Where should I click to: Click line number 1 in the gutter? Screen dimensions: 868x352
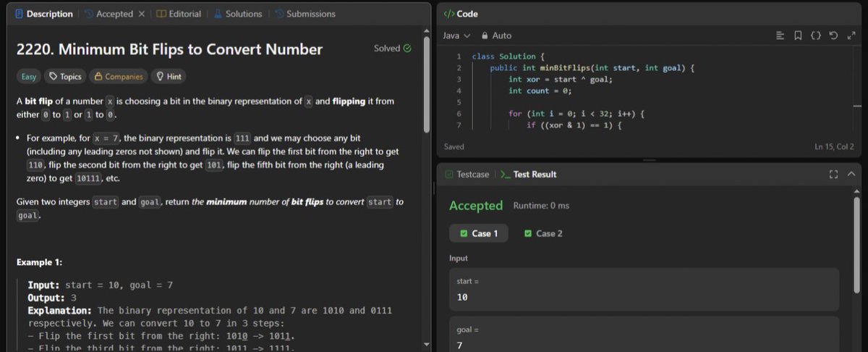tap(459, 56)
